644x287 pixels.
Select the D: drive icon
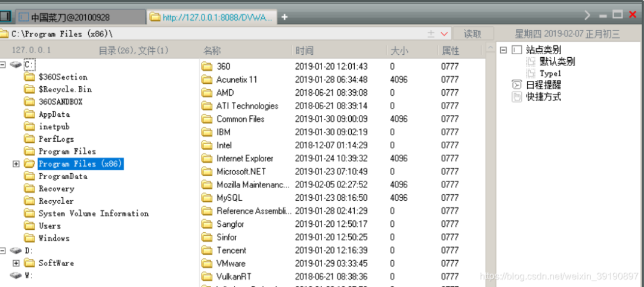(16, 251)
